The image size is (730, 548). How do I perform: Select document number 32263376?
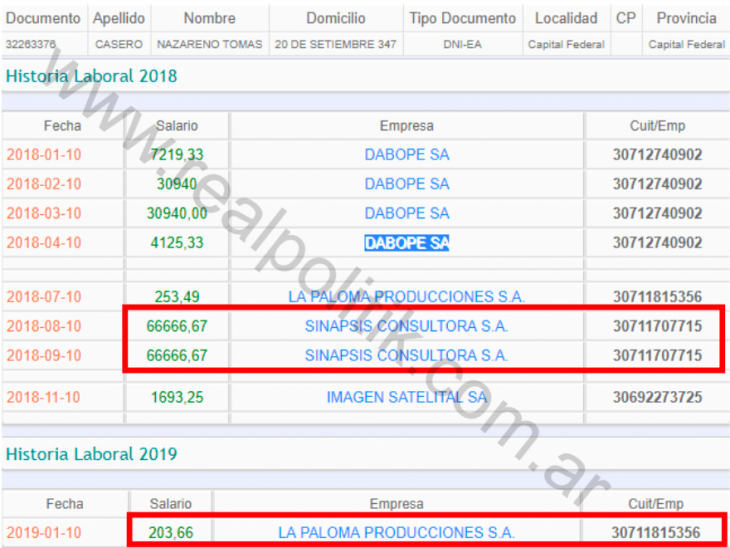(31, 45)
